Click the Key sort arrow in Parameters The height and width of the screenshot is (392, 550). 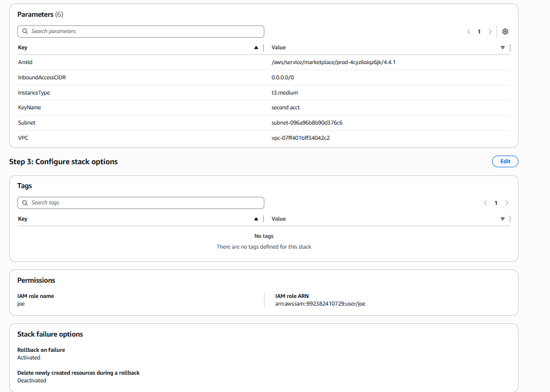point(256,48)
